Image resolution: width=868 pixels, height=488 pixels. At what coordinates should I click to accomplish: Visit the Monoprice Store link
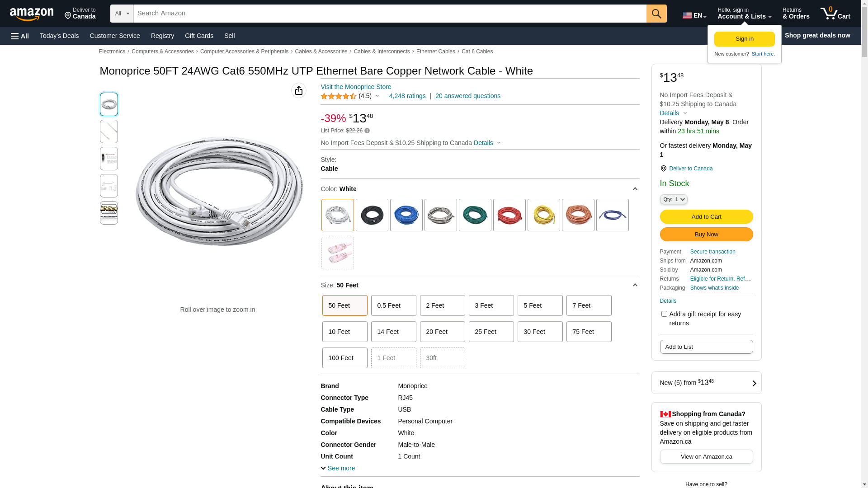coord(356,87)
